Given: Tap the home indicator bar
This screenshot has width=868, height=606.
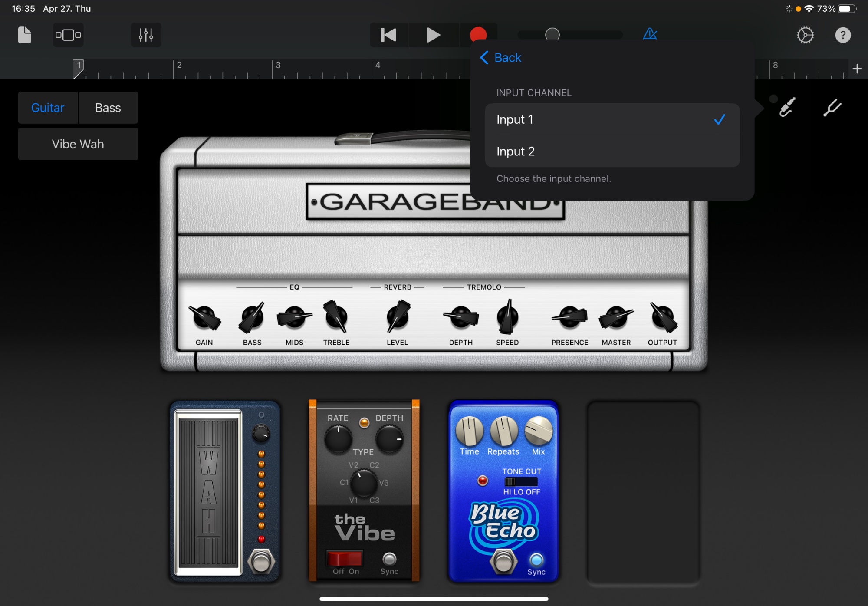Looking at the screenshot, I should click(434, 599).
